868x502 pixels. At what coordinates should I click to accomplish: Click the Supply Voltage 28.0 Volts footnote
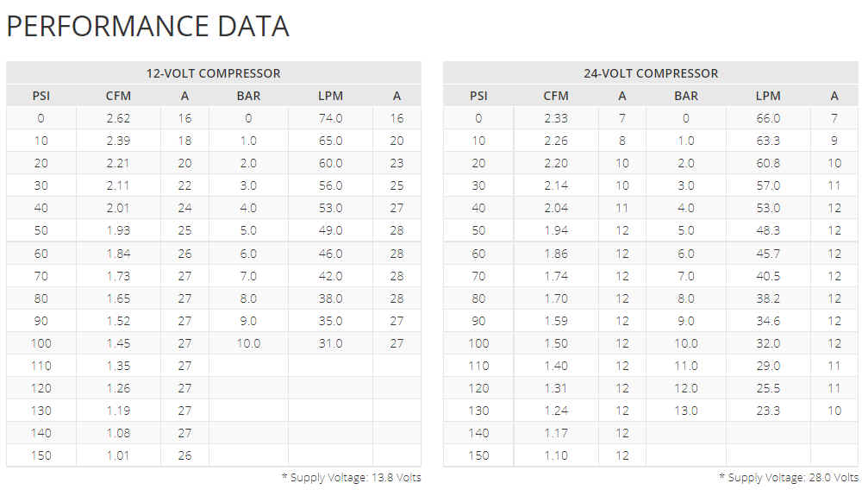coord(789,477)
